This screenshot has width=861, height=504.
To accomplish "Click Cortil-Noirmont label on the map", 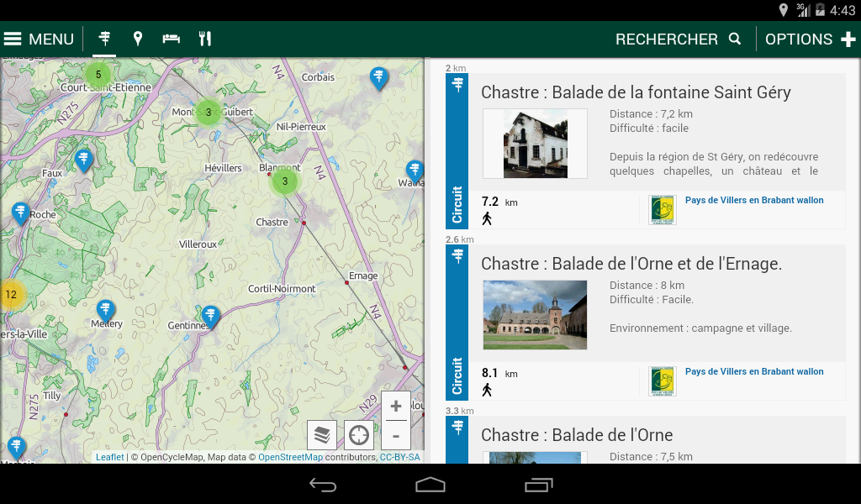I will point(282,288).
